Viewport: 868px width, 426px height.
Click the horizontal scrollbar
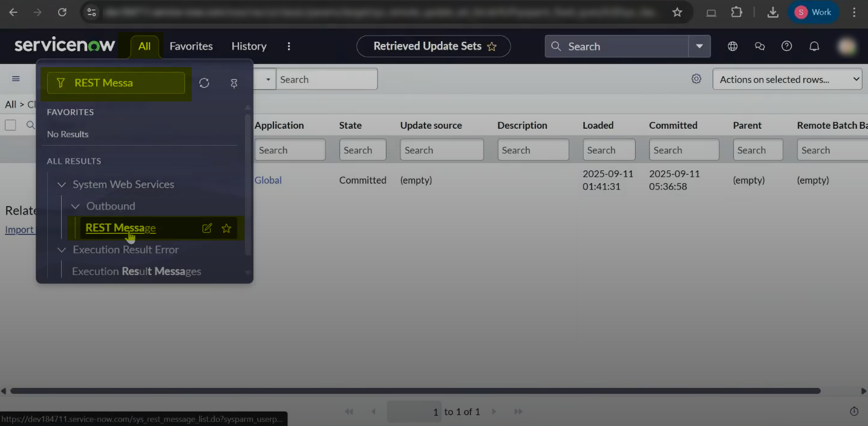click(415, 391)
